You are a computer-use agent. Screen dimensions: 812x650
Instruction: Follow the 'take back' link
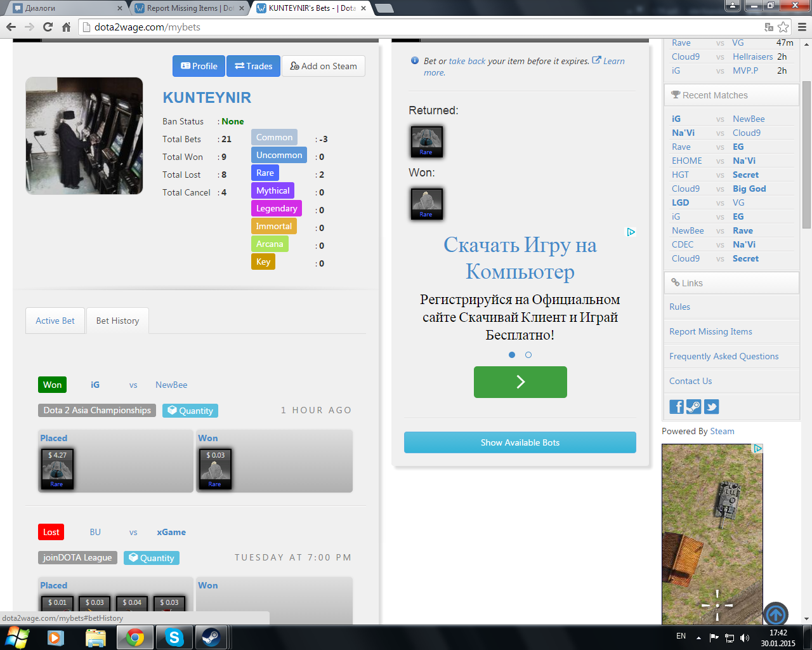[467, 61]
